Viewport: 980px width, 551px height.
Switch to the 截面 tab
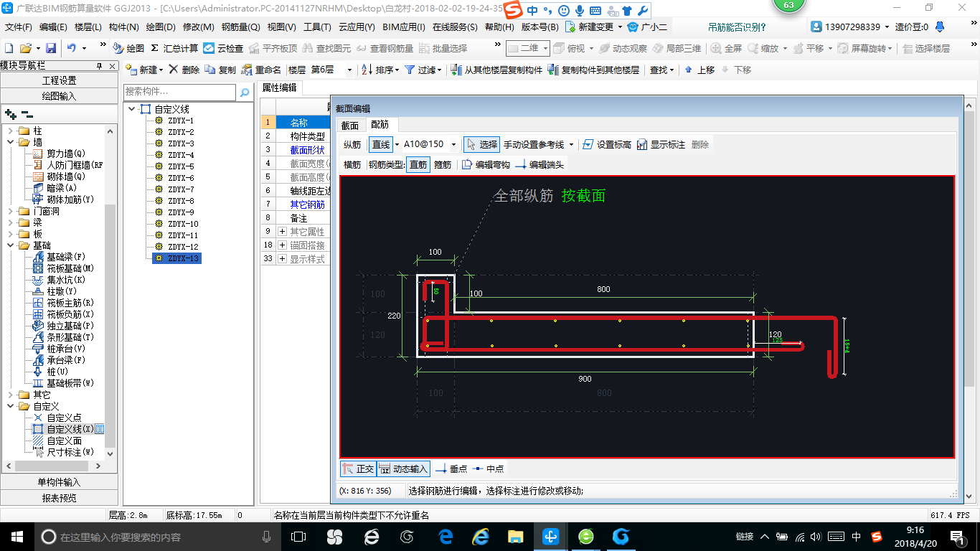(x=349, y=125)
